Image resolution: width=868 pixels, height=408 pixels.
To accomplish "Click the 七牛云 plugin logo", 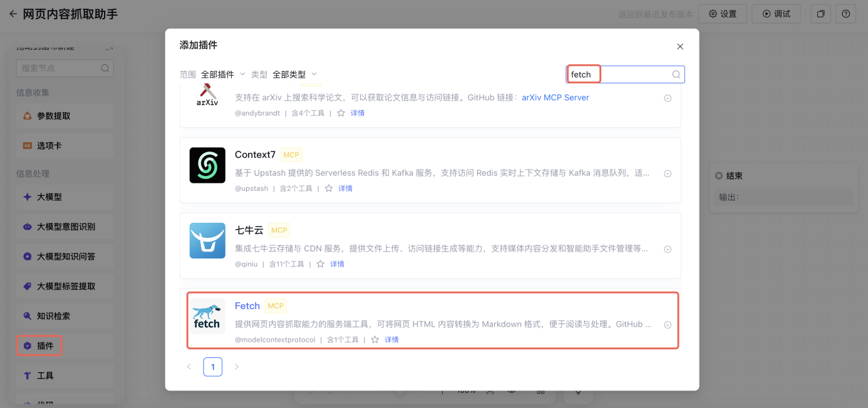I will click(x=207, y=241).
